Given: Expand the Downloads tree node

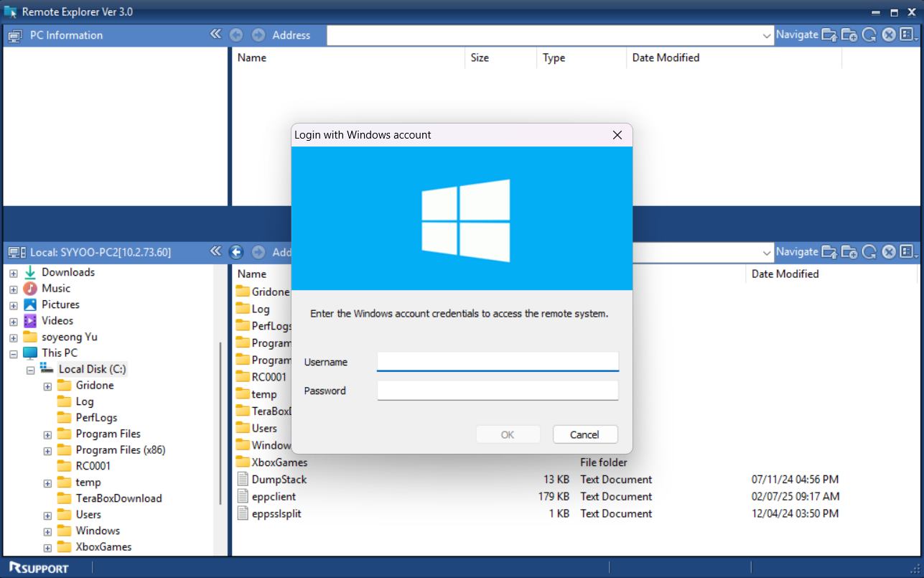Looking at the screenshot, I should pyautogui.click(x=13, y=273).
